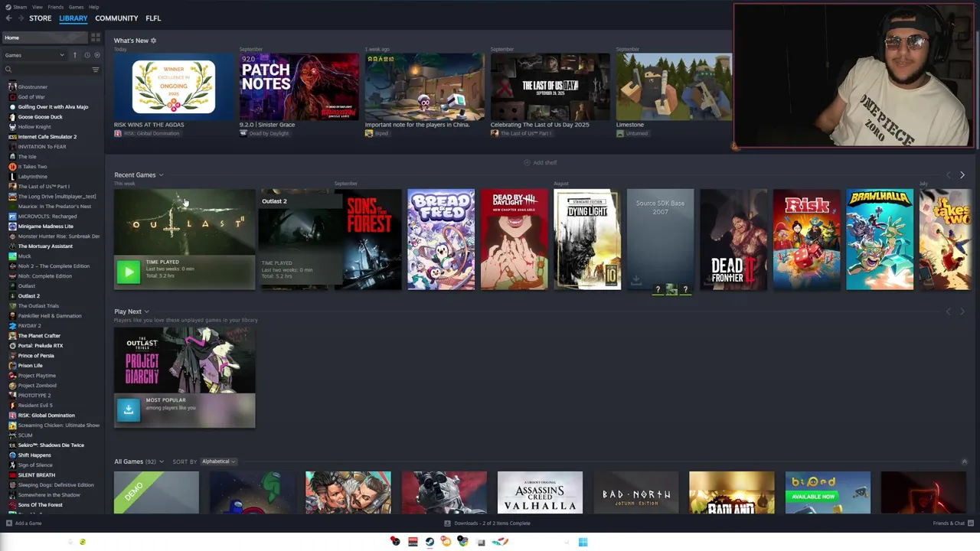Switch to the LIBRARY tab

coord(73,18)
